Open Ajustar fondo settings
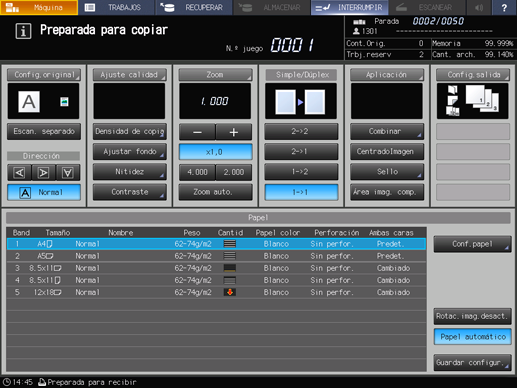Image resolution: width=517 pixels, height=388 pixels. [129, 152]
